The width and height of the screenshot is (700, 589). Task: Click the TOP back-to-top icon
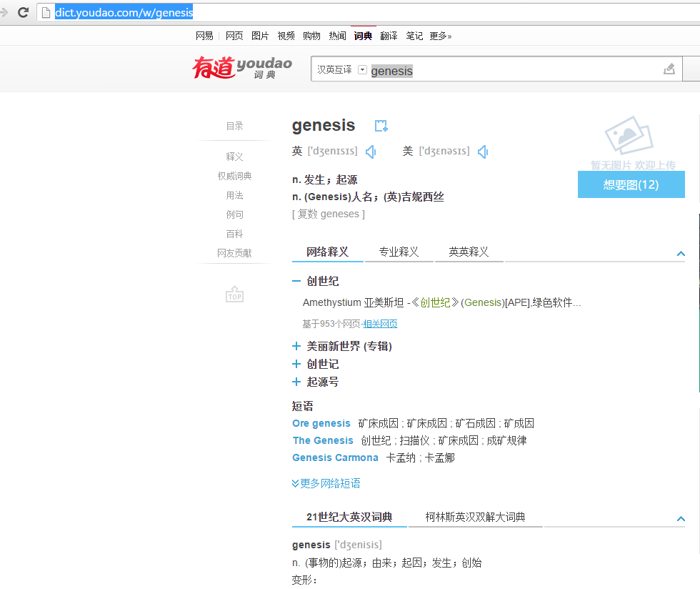234,294
